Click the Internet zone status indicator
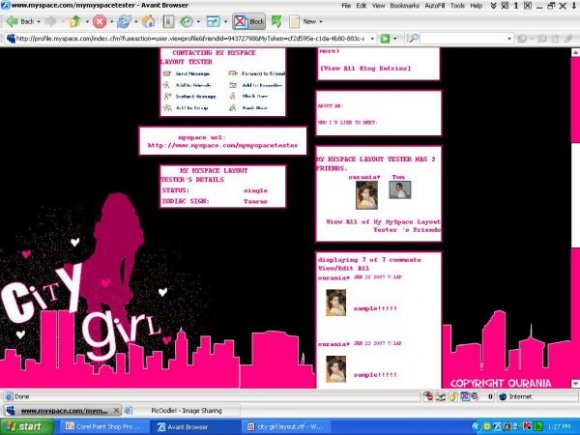Image resolution: width=580 pixels, height=435 pixels. point(516,397)
